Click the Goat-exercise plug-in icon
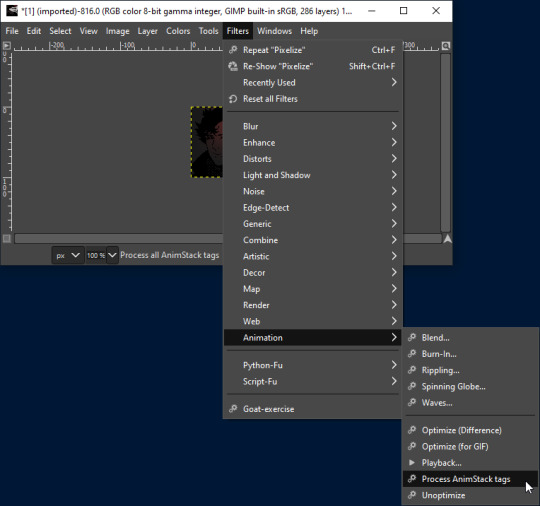This screenshot has width=540, height=506. (233, 409)
